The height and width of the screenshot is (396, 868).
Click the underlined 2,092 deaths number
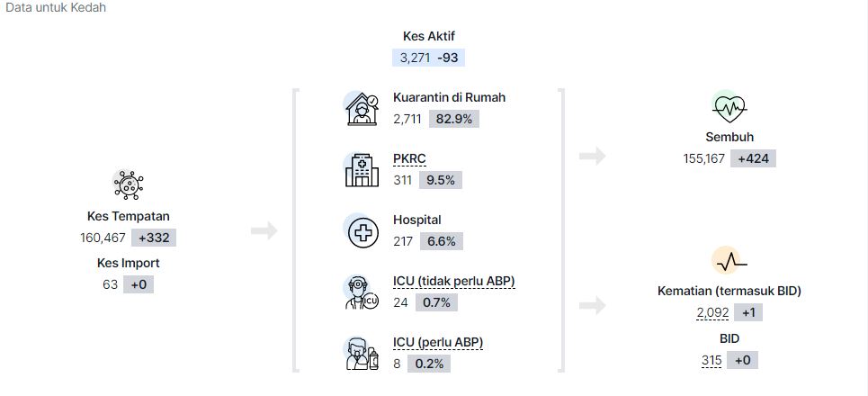pos(713,313)
